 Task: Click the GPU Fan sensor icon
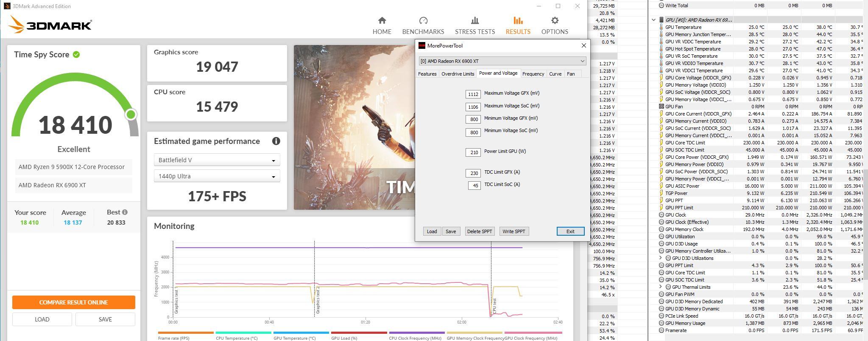pos(661,107)
